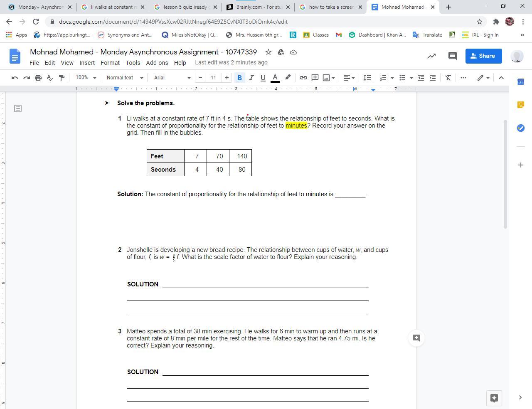The height and width of the screenshot is (409, 532).
Task: Open the Edit menu
Action: [x=50, y=63]
